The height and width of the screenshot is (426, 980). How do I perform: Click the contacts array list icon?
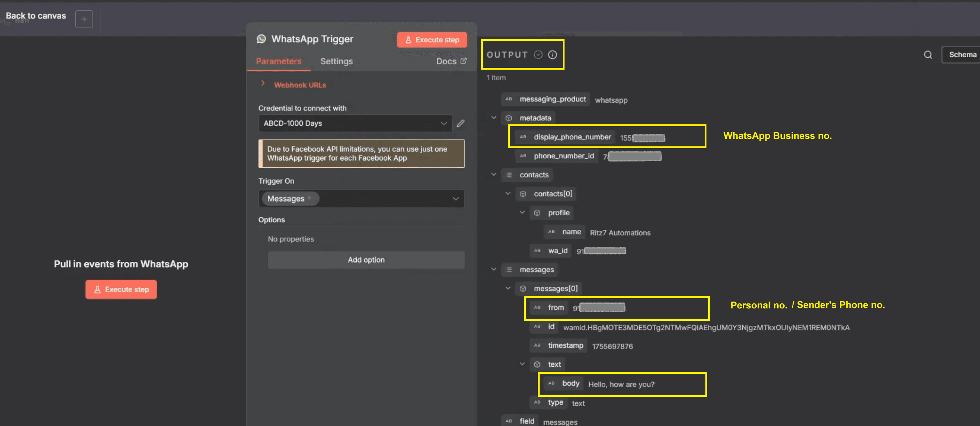coord(509,175)
